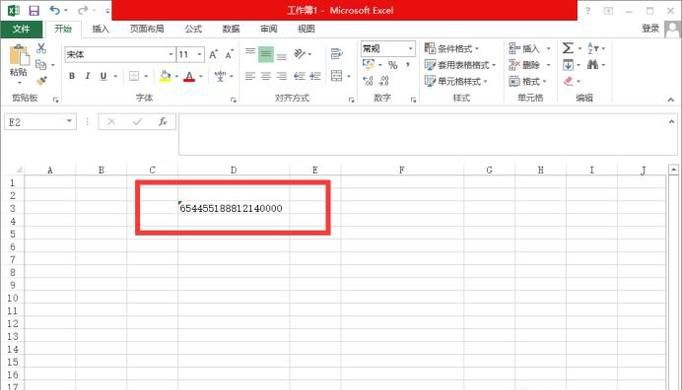Switch to the 数据 Data tab
This screenshot has width=682, height=390.
point(231,29)
